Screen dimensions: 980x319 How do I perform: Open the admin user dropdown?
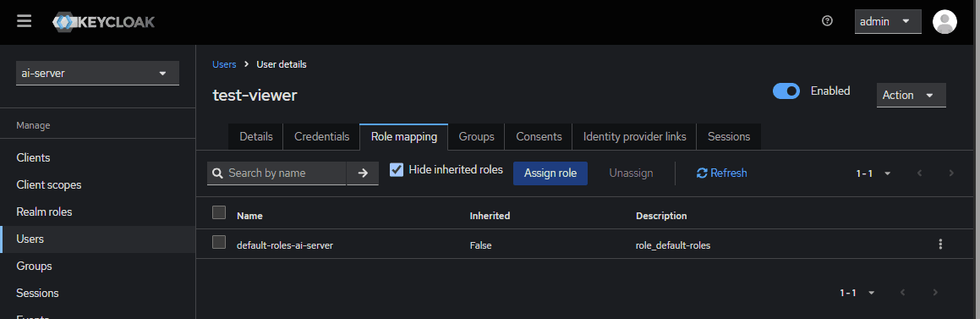point(888,22)
